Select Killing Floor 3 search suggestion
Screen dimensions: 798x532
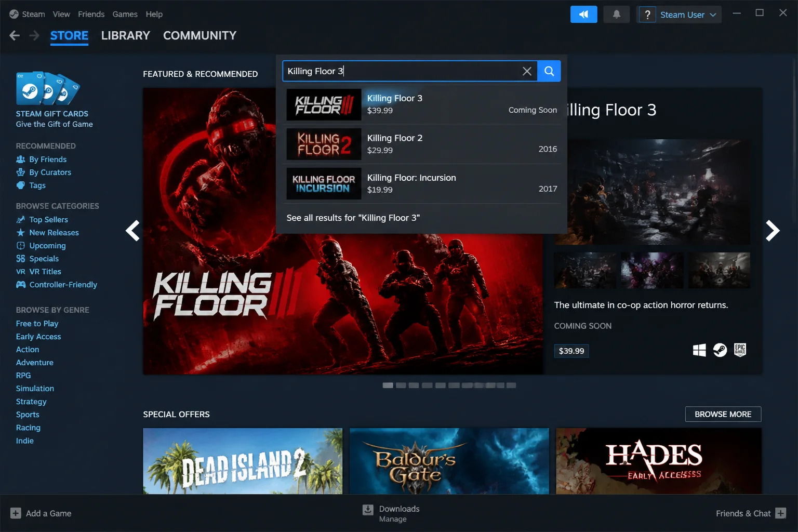tap(421, 104)
